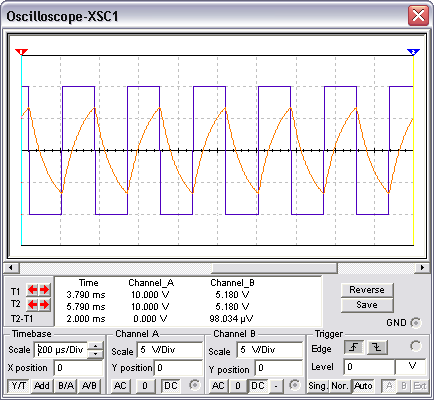Move T2 cursor left with red arrow
Viewport: 434px width, 400px height.
tap(32, 305)
